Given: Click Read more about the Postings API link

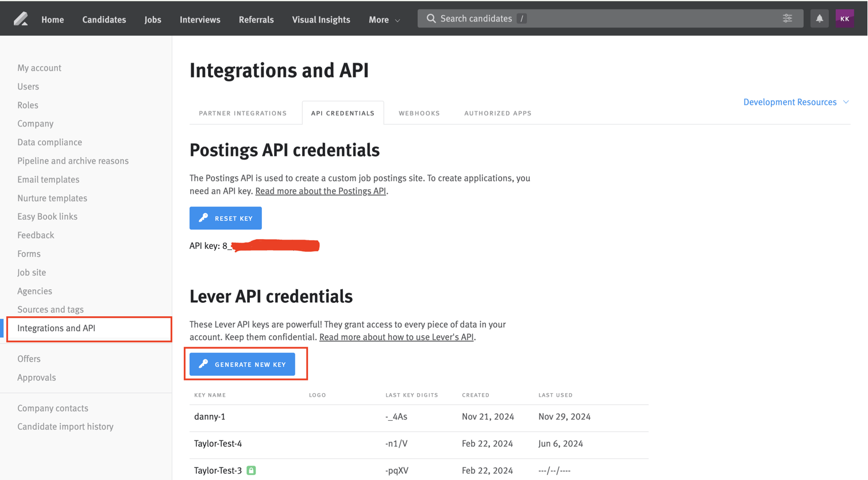Looking at the screenshot, I should [x=321, y=191].
